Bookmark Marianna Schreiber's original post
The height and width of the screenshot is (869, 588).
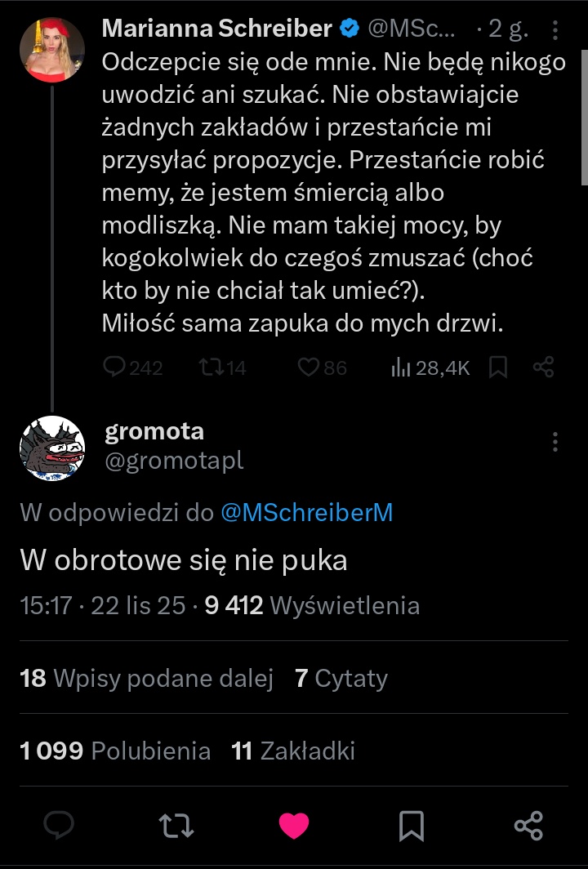click(x=498, y=368)
